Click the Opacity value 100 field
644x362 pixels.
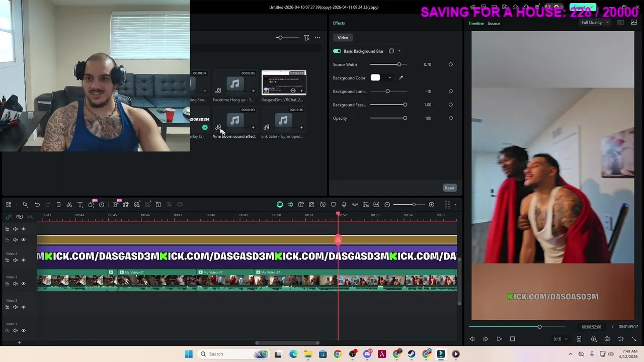click(428, 118)
